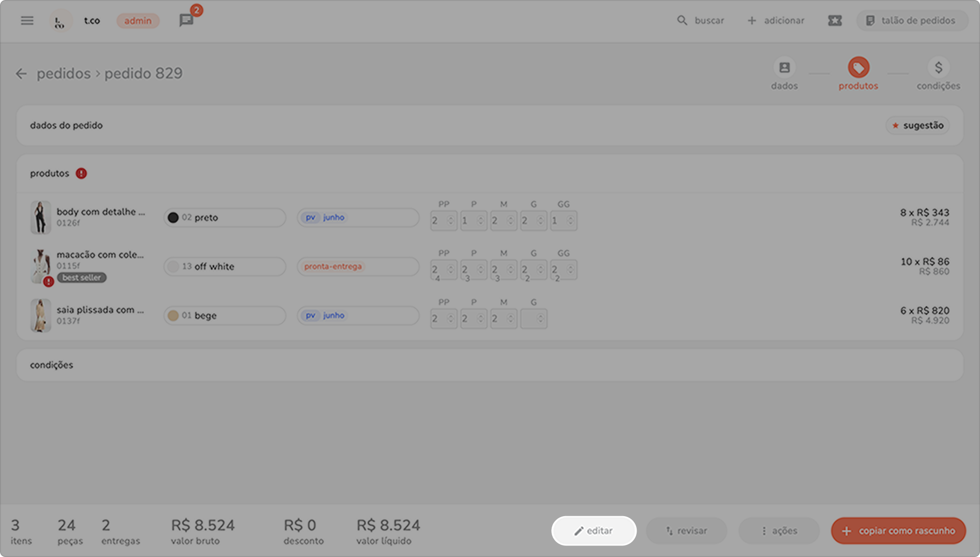Open the 02 preto color dropdown
This screenshot has width=980, height=557.
coord(225,218)
